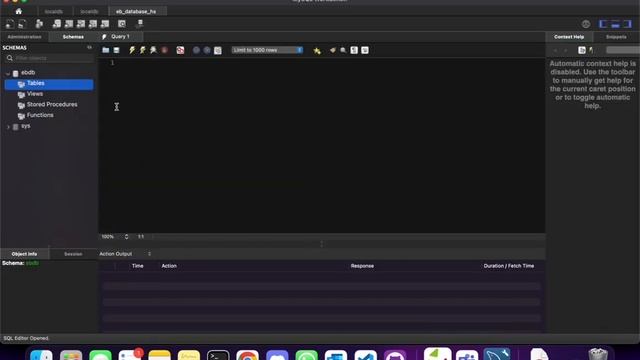The height and width of the screenshot is (360, 640).
Task: Click the context help topic search field
Action: pos(623,50)
